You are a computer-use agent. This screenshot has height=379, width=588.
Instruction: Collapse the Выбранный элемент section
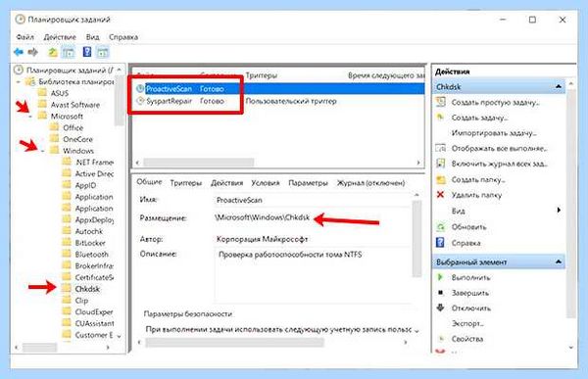tap(559, 261)
